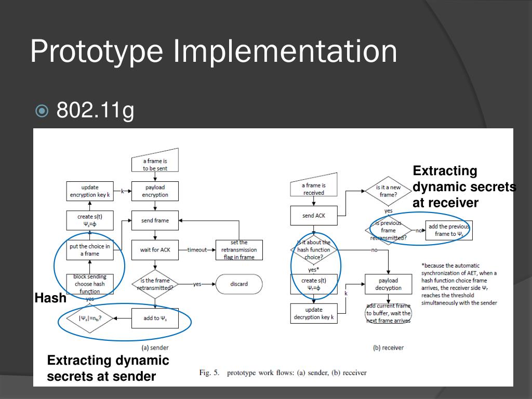
Task: Click the "set the retransmission flag in frame" box
Action: tap(239, 250)
